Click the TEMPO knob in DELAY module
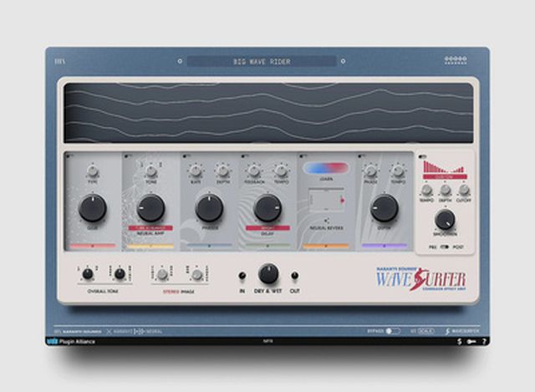This screenshot has height=392, width=535. [281, 171]
